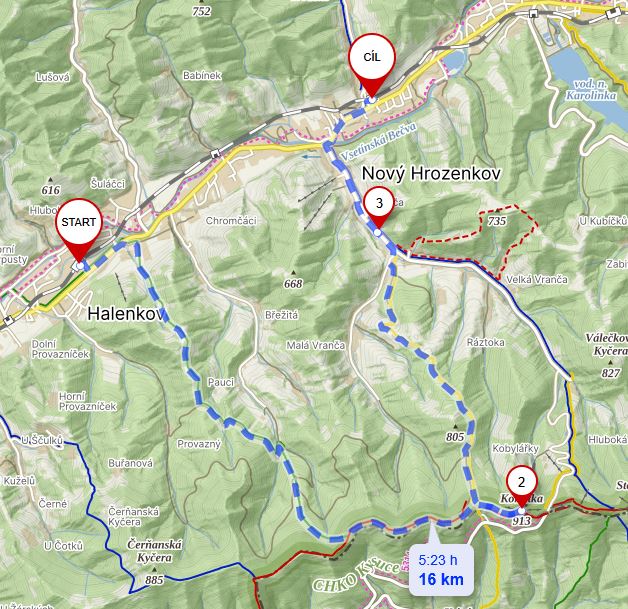Viewport: 628px width, 609px height.
Task: Open the 5:23 h 16 km route tooltip
Action: tap(441, 570)
